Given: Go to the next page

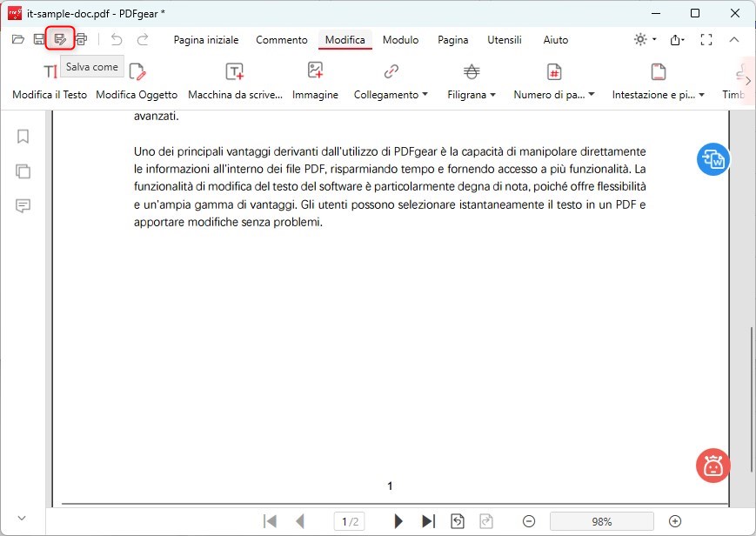Looking at the screenshot, I should [x=398, y=520].
